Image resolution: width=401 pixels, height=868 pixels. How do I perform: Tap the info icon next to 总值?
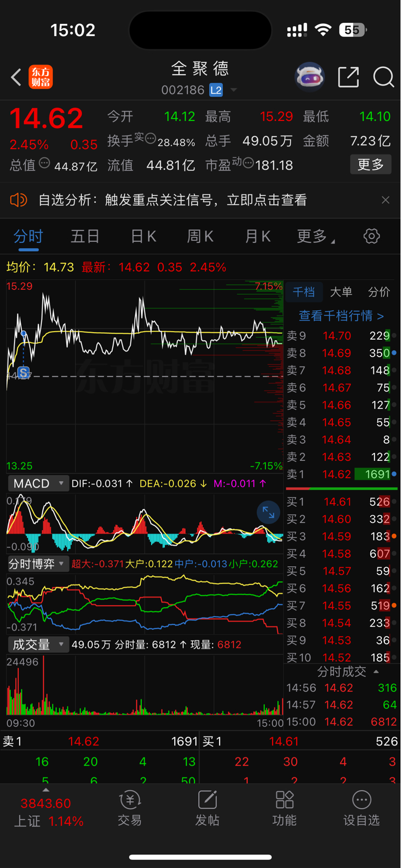click(x=44, y=163)
